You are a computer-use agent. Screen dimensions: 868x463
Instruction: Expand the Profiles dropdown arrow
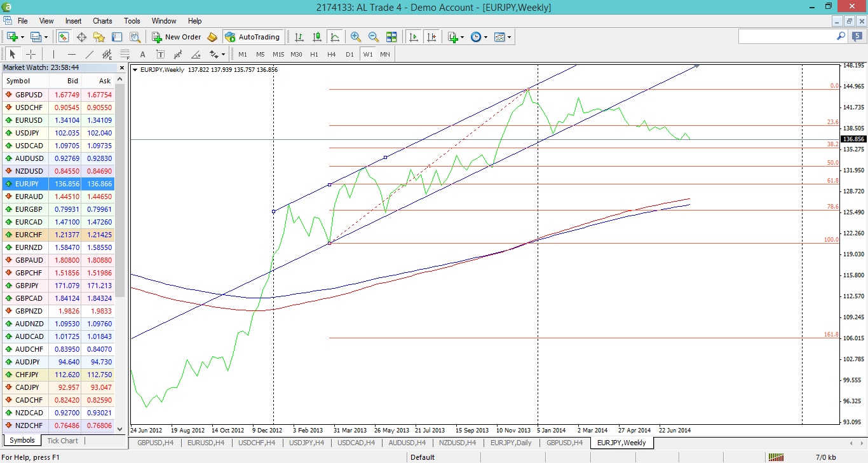tap(46, 37)
